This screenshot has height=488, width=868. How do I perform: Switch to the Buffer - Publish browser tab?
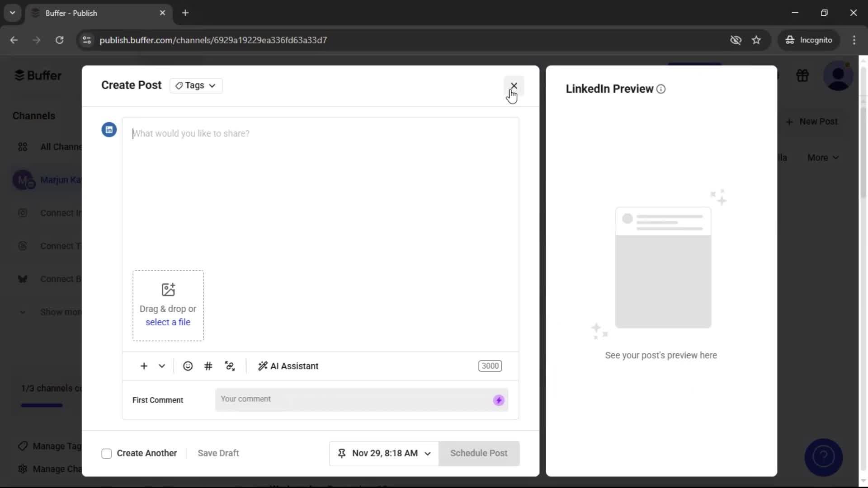(x=81, y=13)
